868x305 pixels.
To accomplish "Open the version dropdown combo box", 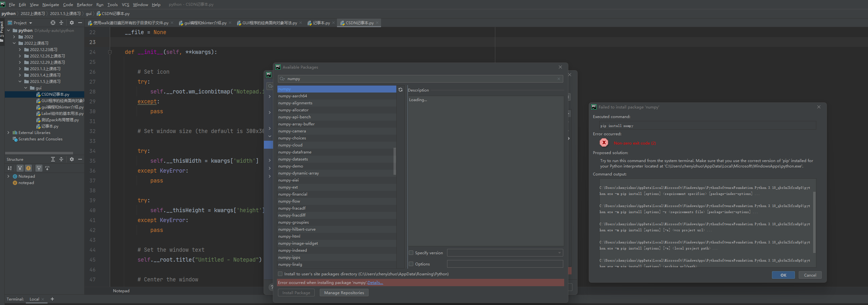I will [x=505, y=253].
